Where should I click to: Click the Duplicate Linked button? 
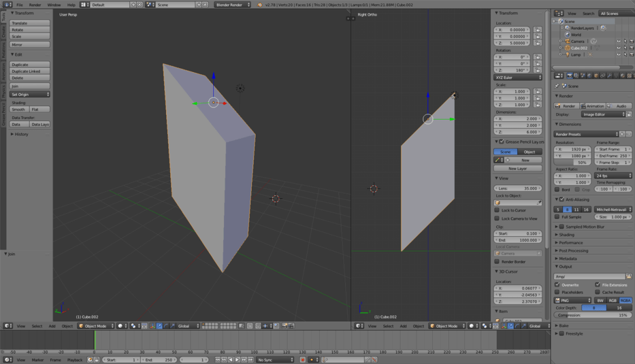click(x=30, y=71)
